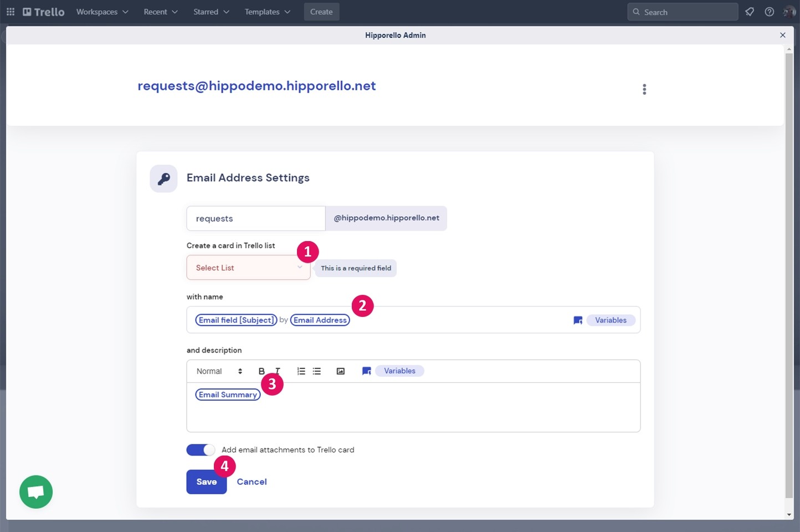
Task: Click the 'with name' label
Action: pyautogui.click(x=204, y=297)
